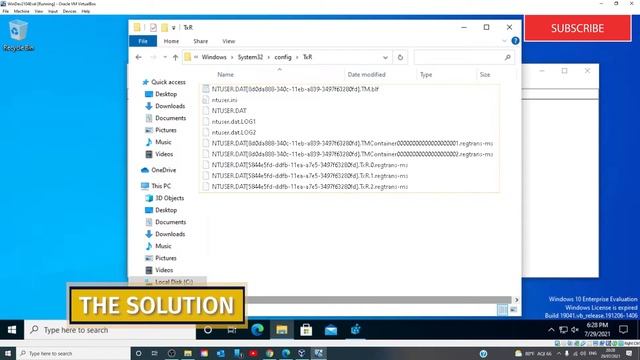Click the magnifier icon in Explorer search box
This screenshot has height=360, width=640.
(507, 58)
